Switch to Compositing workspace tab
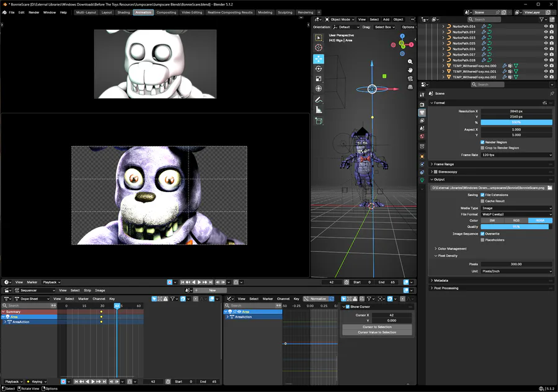558x392 pixels. coord(166,12)
